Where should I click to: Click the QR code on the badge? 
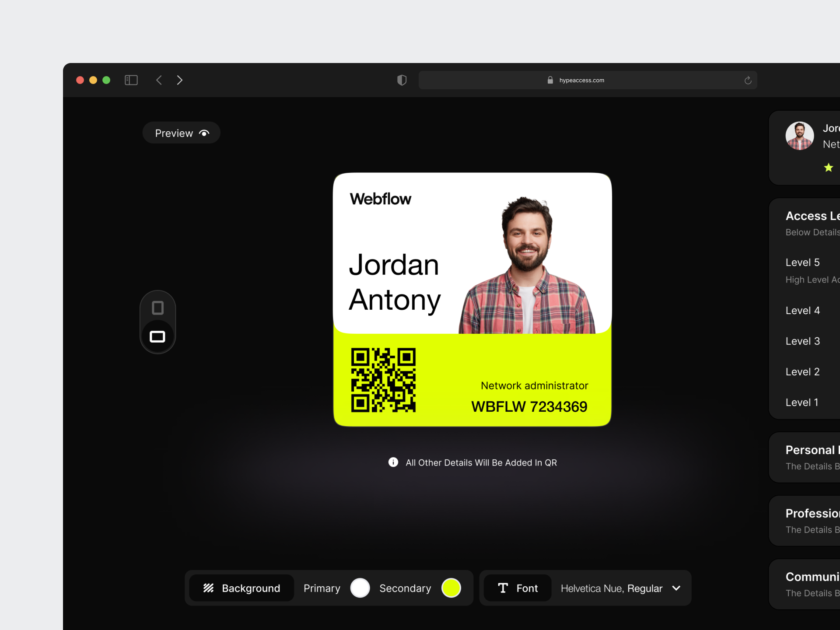(383, 380)
